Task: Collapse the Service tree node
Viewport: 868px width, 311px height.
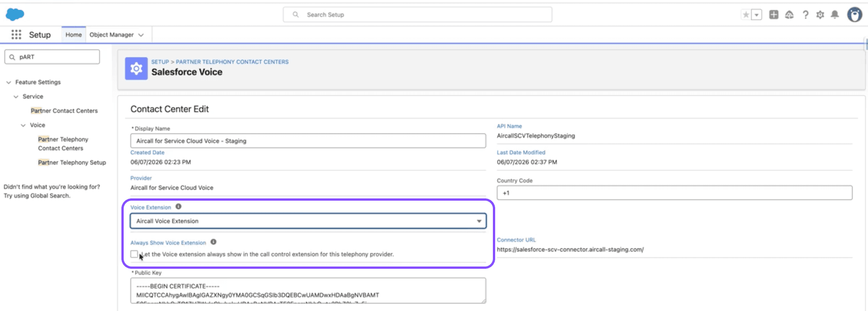Action: tap(16, 97)
